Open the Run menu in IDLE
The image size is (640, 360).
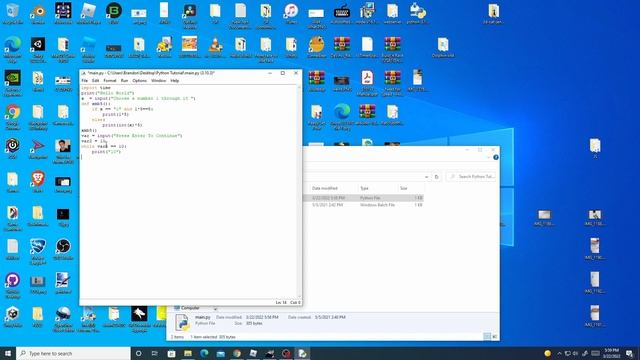124,81
